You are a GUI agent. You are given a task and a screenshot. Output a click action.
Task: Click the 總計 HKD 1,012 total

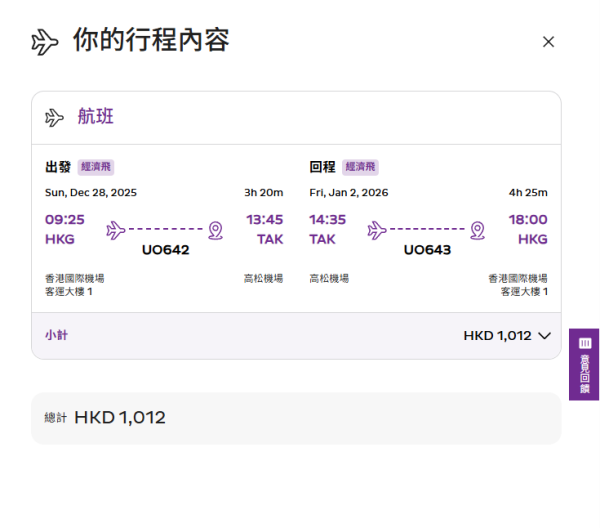[105, 417]
